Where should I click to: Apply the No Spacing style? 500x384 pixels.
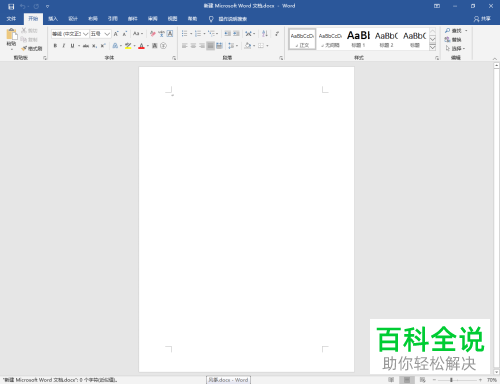click(330, 39)
